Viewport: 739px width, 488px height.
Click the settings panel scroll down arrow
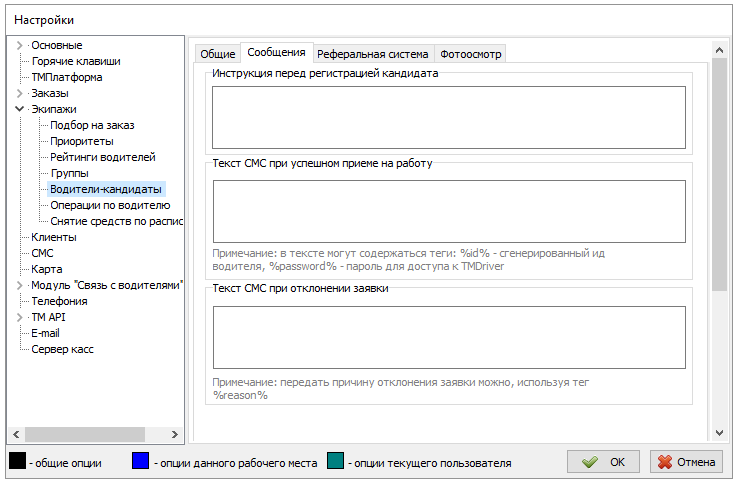coord(718,433)
